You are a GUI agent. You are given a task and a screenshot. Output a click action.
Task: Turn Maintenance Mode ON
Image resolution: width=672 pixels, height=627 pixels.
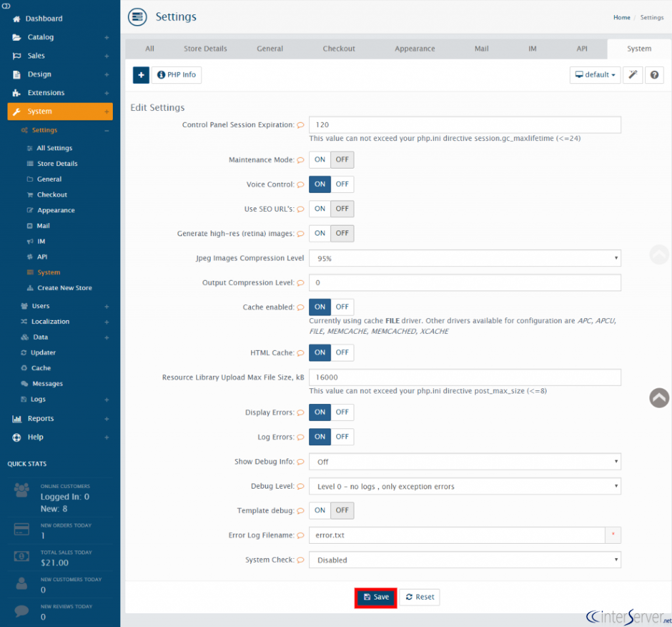320,160
